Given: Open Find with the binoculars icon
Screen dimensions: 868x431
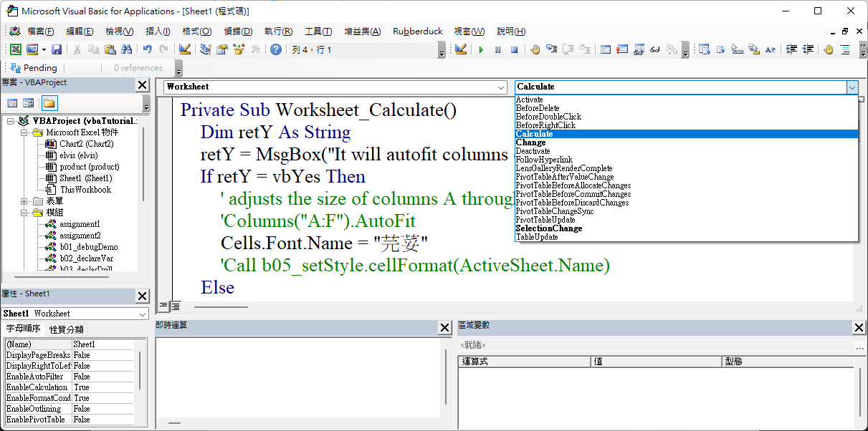Looking at the screenshot, I should pyautogui.click(x=126, y=49).
